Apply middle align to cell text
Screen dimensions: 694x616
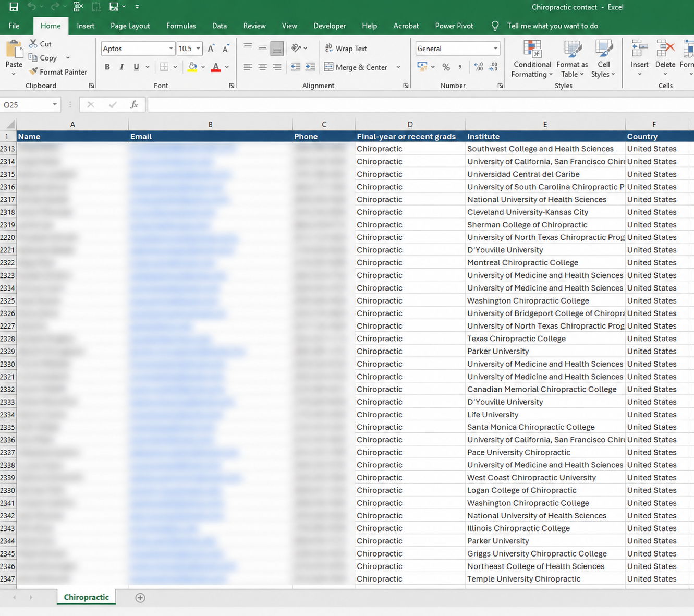pos(262,48)
